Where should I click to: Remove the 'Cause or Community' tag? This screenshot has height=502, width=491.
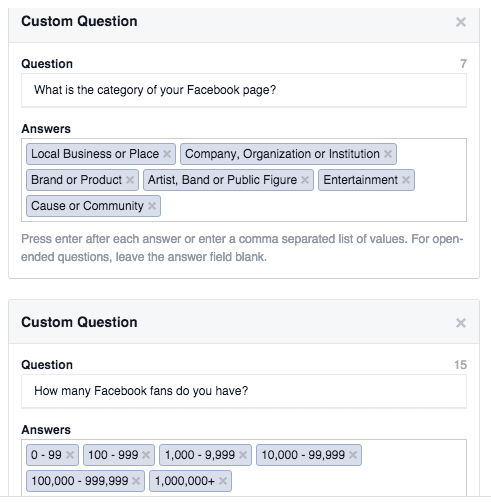[152, 206]
